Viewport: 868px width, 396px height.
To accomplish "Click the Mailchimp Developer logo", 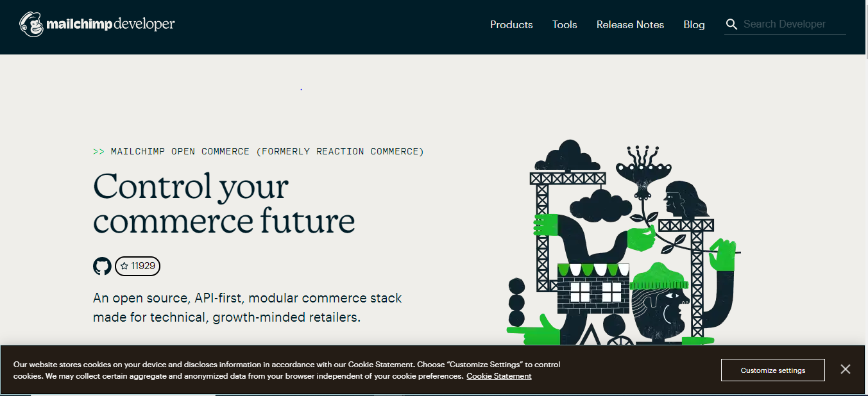I will coord(97,24).
